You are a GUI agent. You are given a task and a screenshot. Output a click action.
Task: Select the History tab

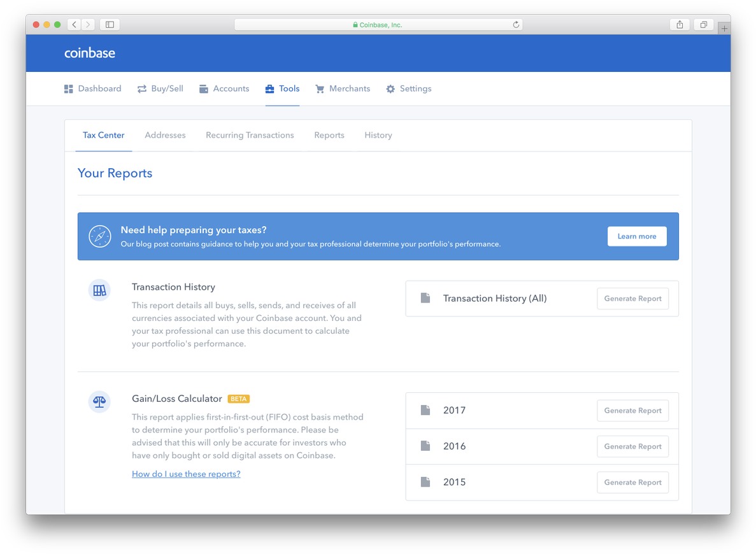tap(378, 135)
